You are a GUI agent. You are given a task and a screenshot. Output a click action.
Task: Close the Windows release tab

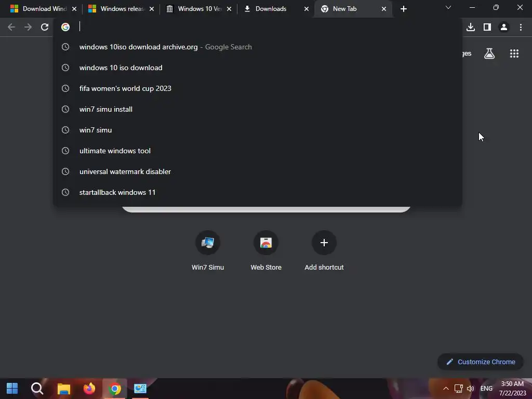(152, 9)
